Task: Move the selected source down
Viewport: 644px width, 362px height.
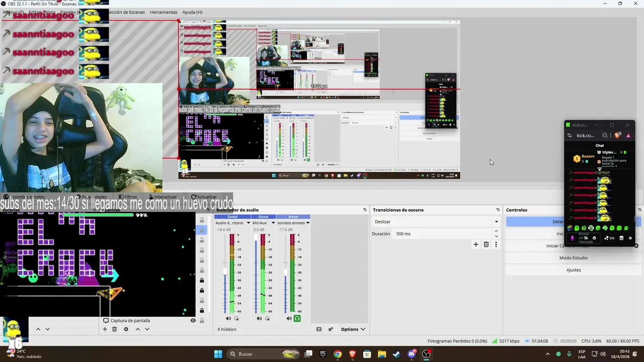Action: [147, 329]
